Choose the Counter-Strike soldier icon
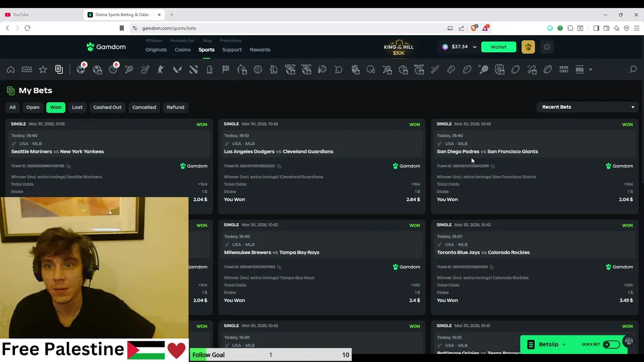 point(161,69)
